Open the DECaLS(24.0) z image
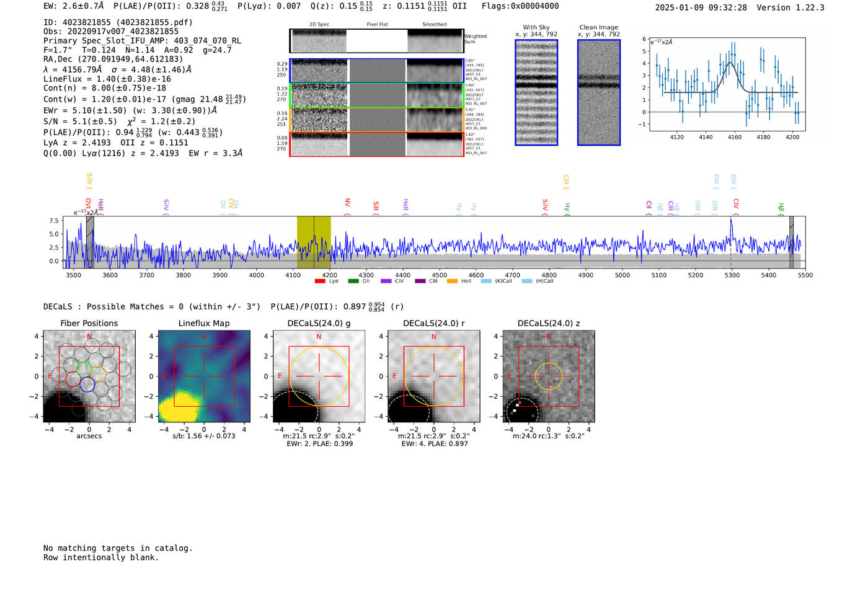This screenshot has height=591, width=868. tap(549, 376)
